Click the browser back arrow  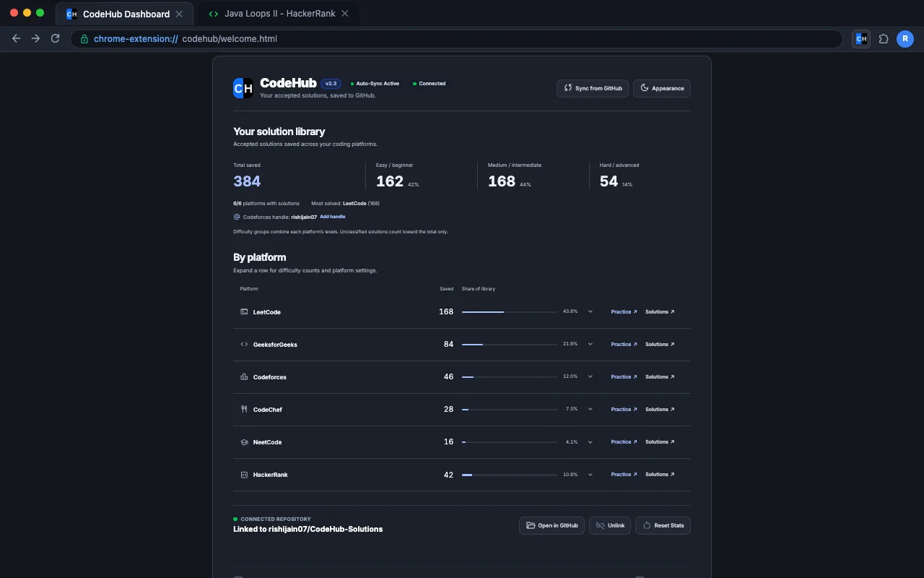pyautogui.click(x=17, y=39)
